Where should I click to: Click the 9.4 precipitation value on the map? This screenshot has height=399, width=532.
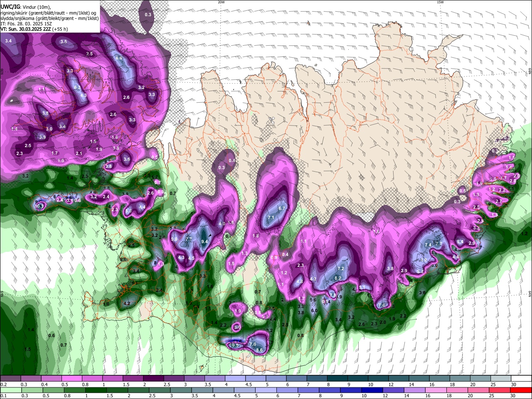point(204,241)
